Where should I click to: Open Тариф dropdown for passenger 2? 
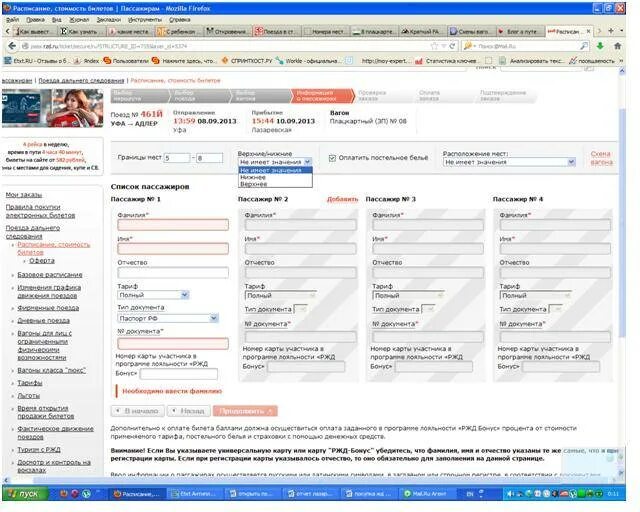point(281,295)
